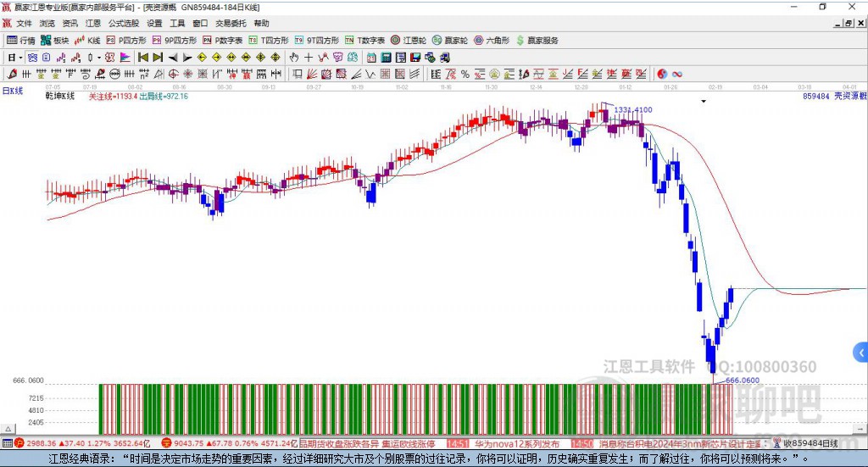
Task: Click the up-triangle button at bottom left
Action: point(8,429)
